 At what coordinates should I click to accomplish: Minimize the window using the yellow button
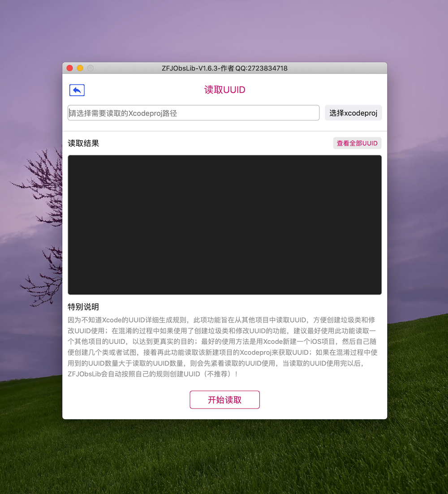coord(80,68)
